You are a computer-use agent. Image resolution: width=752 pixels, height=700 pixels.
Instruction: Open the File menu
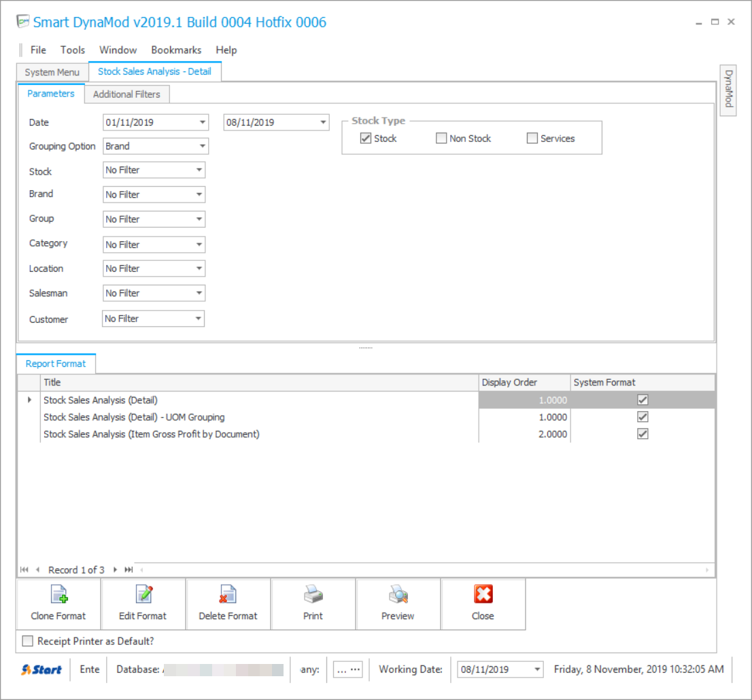[x=38, y=50]
